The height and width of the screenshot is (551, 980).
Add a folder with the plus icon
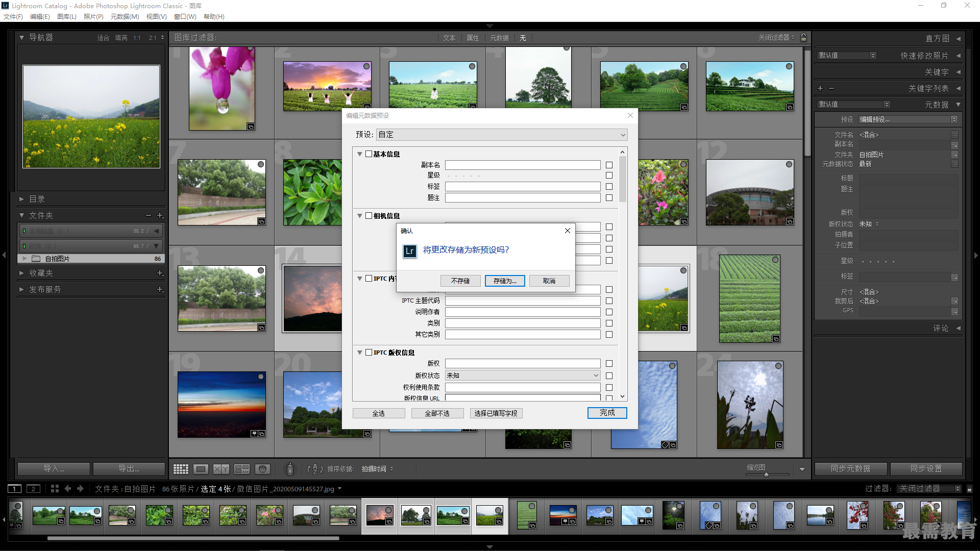coord(160,215)
